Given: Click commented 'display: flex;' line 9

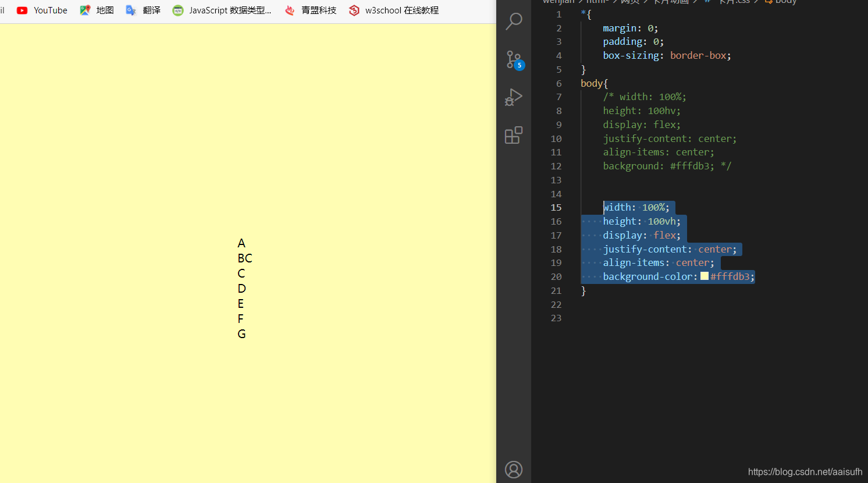Looking at the screenshot, I should (642, 125).
